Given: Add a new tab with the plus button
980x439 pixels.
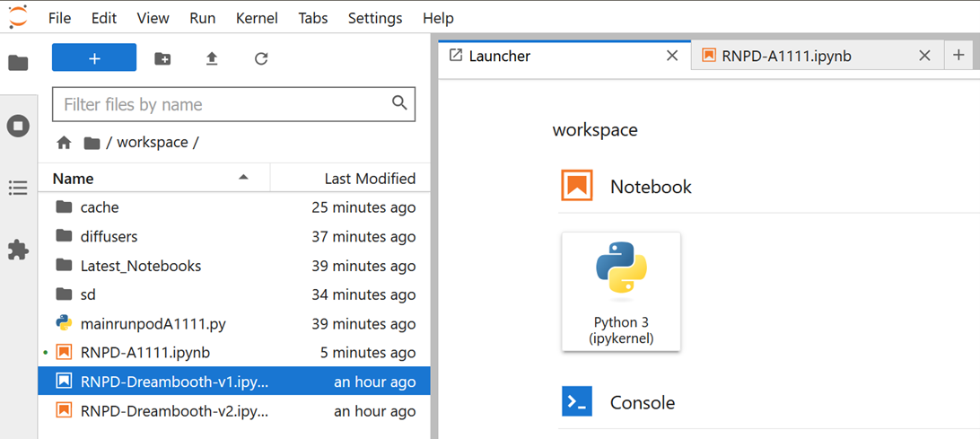Looking at the screenshot, I should tap(958, 56).
